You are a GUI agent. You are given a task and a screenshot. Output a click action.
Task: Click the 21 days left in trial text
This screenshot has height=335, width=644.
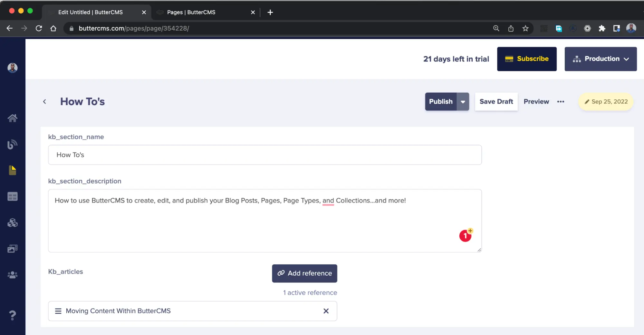pyautogui.click(x=456, y=59)
